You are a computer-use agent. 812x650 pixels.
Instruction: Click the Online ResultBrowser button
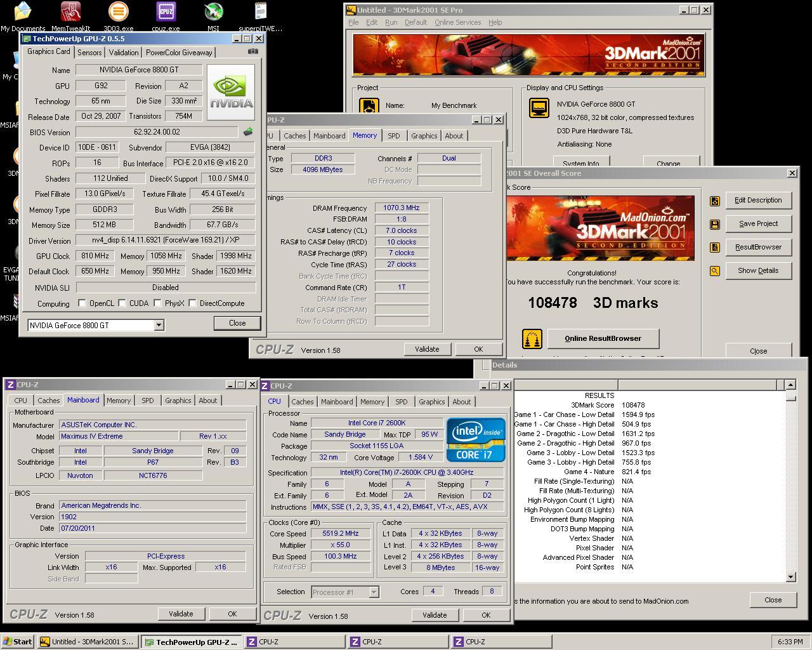pos(603,338)
